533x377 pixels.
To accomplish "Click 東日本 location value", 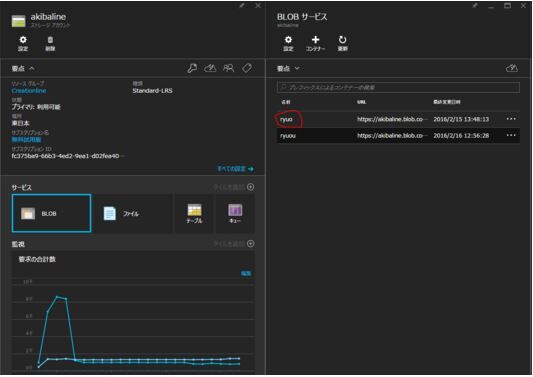I will 20,123.
